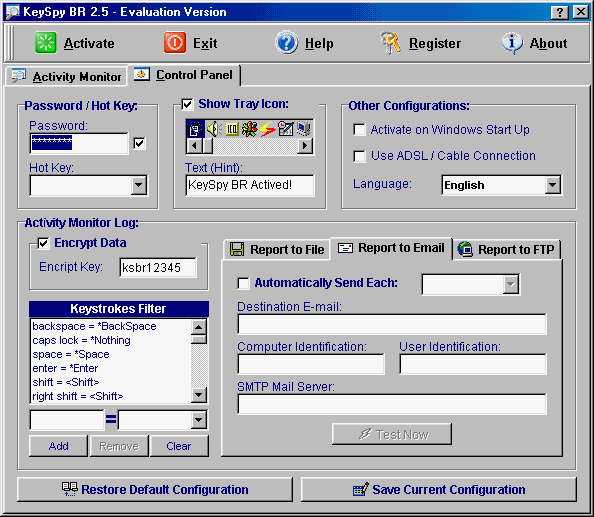Click the Remove filter button
The height and width of the screenshot is (517, 594).
click(x=119, y=446)
